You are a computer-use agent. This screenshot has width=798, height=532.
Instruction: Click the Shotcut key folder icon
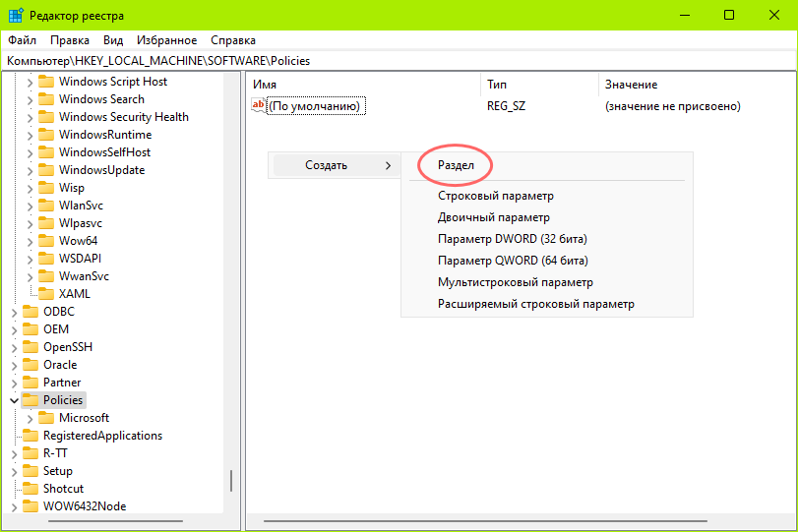30,489
